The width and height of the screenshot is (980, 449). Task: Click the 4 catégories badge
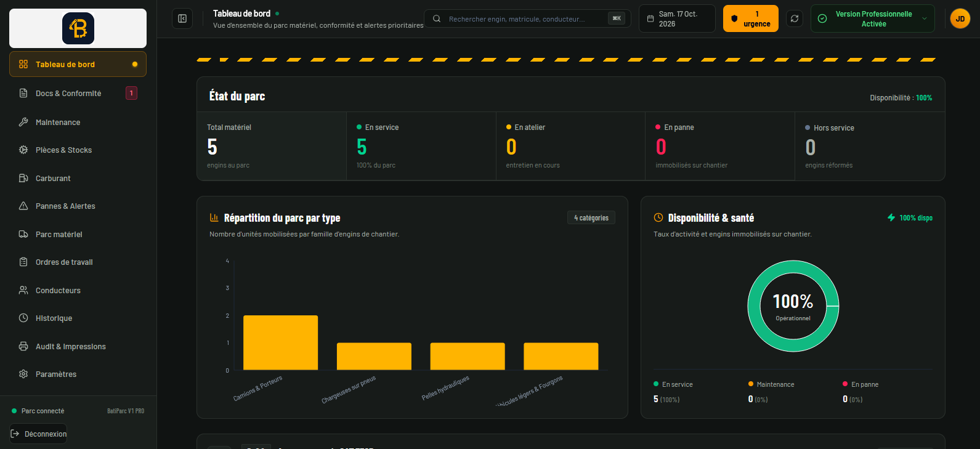click(591, 217)
